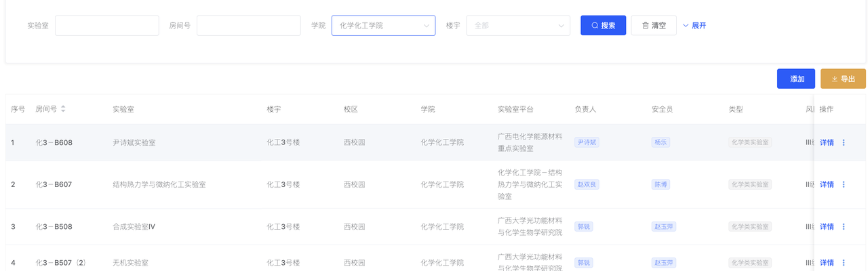Open 详情 for row 化3-B508

coord(827,226)
